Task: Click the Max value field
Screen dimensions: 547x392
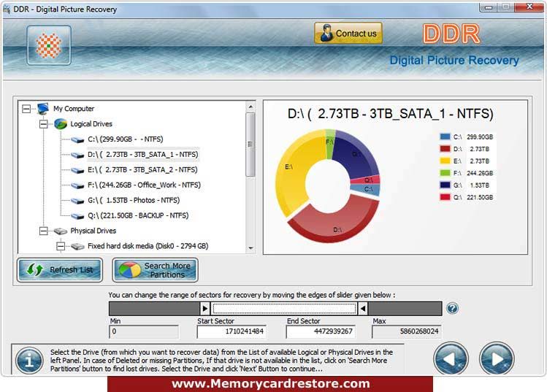Action: point(406,331)
